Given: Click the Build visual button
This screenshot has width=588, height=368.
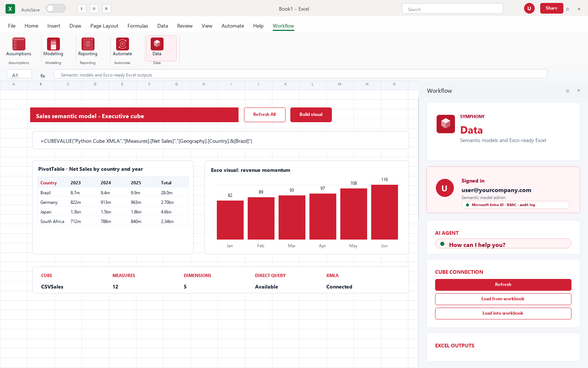Looking at the screenshot, I should point(311,115).
